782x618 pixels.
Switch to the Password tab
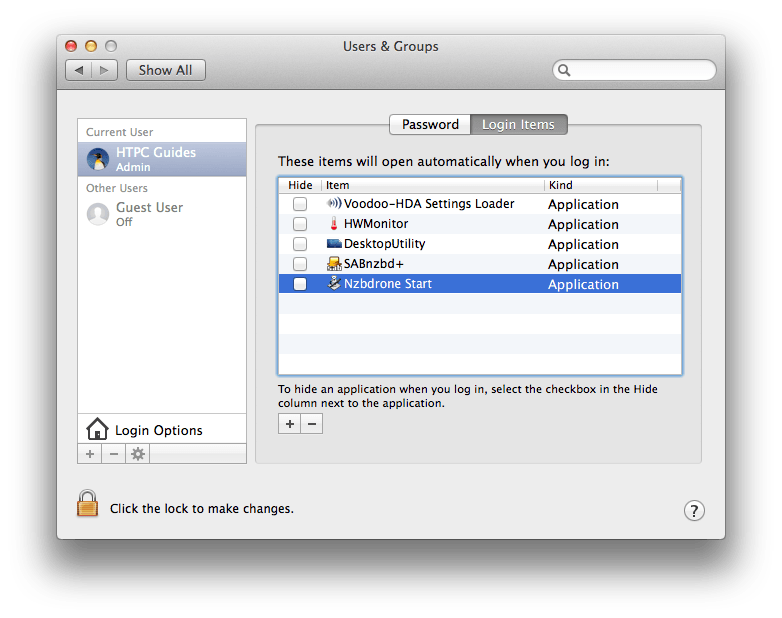(430, 125)
